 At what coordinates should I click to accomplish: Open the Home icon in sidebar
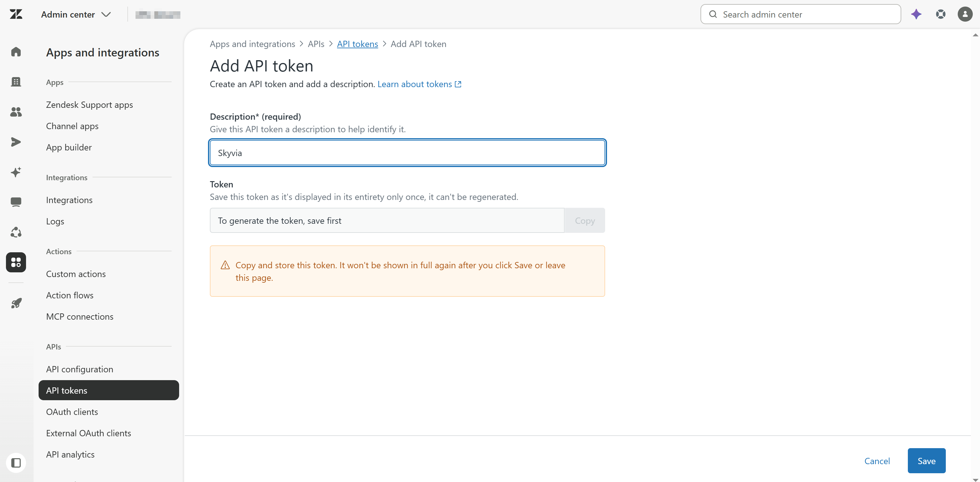click(x=16, y=51)
